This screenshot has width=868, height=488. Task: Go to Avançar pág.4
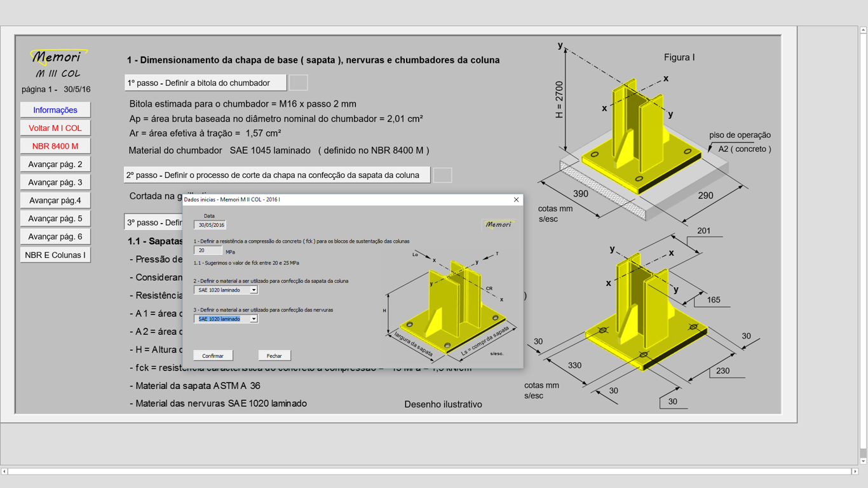coord(55,200)
